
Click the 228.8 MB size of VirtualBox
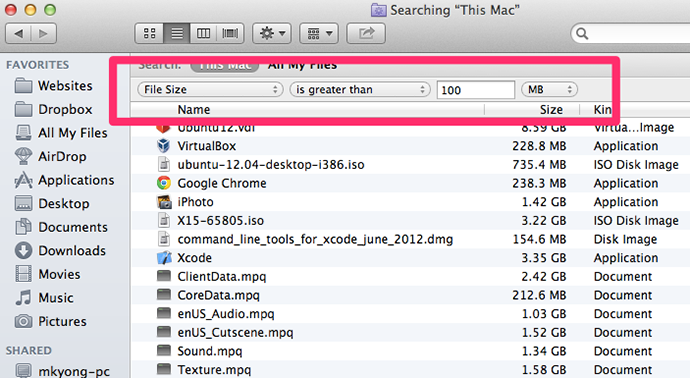click(539, 146)
